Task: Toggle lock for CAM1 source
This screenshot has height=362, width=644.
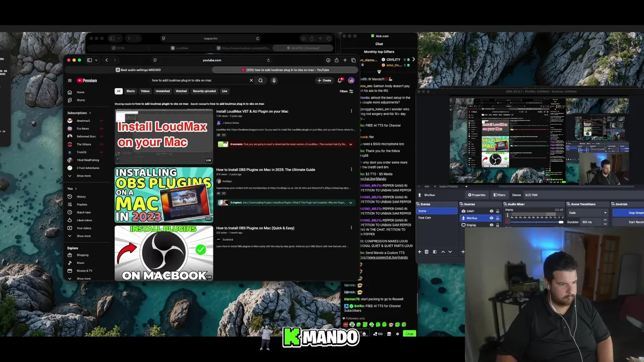Action: coord(498,211)
